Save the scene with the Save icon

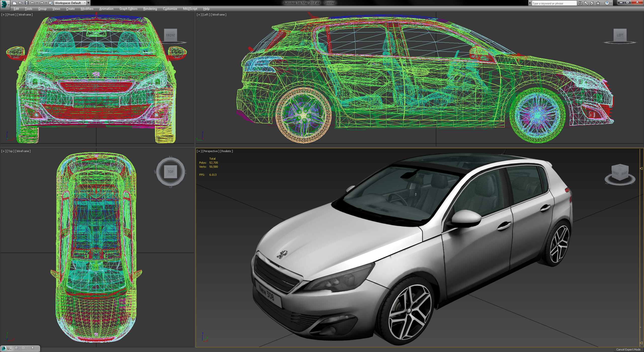point(27,3)
